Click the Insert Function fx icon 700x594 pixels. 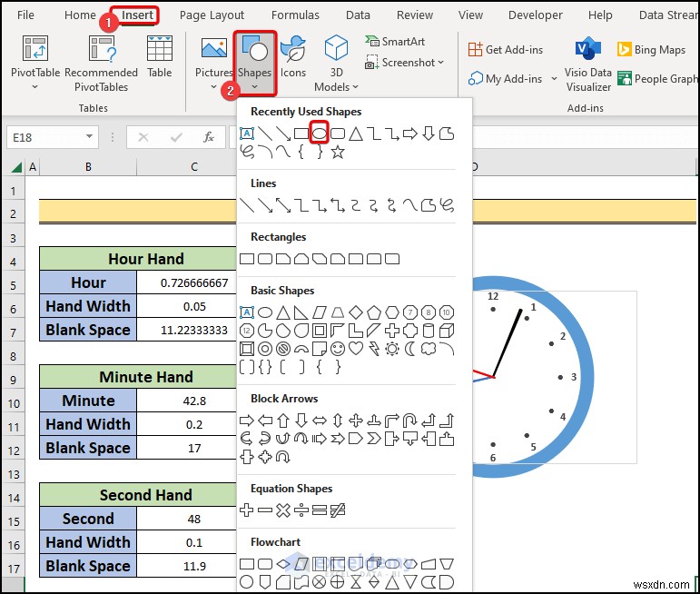click(209, 137)
